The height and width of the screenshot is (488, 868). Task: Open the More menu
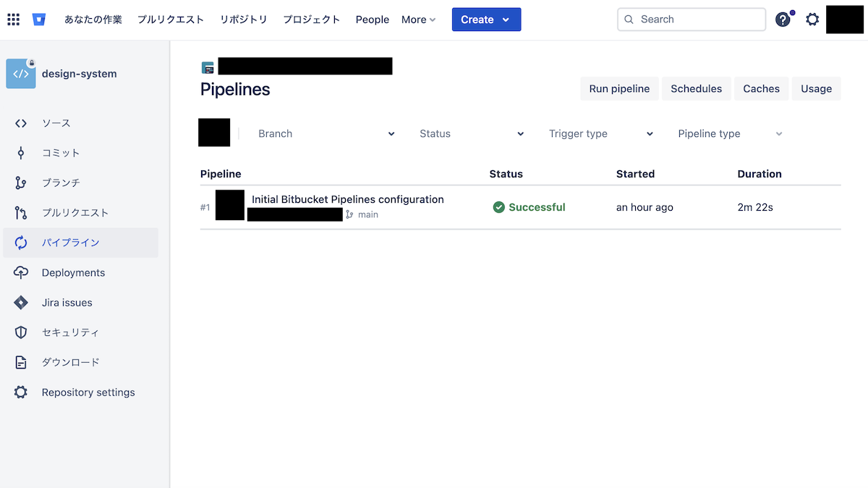point(418,20)
